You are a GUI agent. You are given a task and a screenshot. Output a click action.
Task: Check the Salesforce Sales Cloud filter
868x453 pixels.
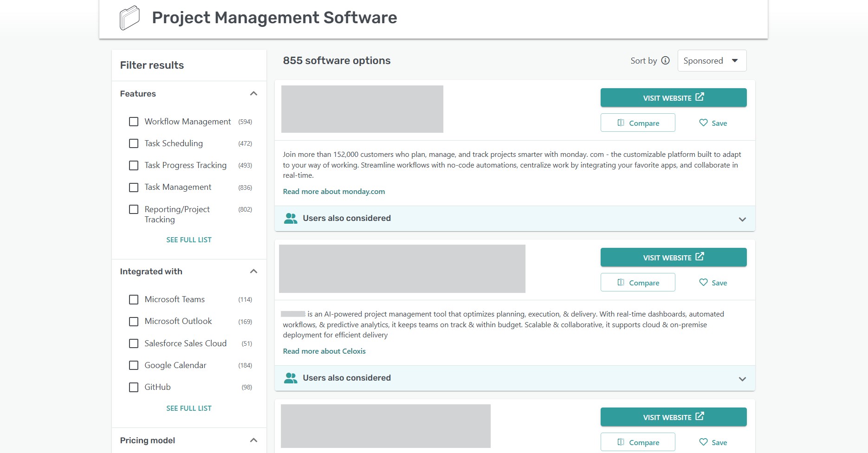click(134, 343)
